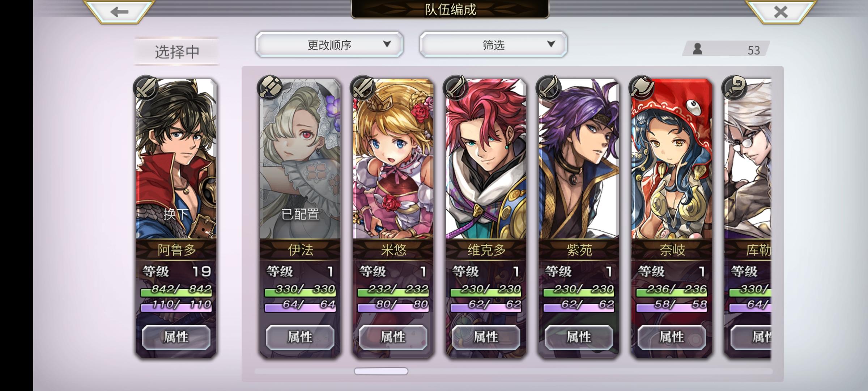
Task: Show 属性 for 奈岐
Action: [x=672, y=337]
